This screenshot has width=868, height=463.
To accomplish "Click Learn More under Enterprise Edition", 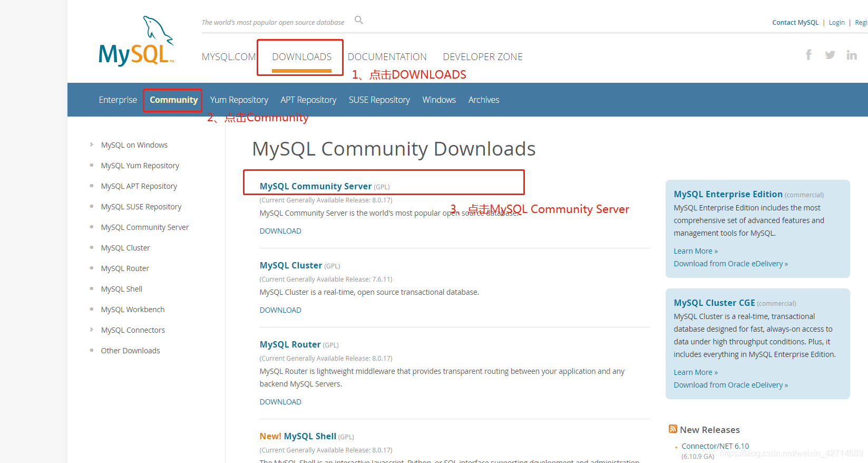I will 696,251.
